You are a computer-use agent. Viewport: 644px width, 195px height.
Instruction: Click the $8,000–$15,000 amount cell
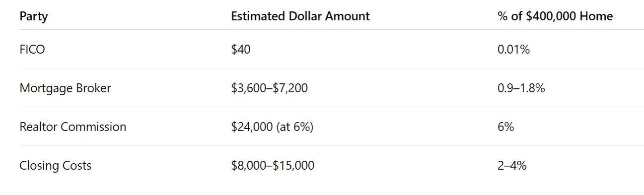273,165
